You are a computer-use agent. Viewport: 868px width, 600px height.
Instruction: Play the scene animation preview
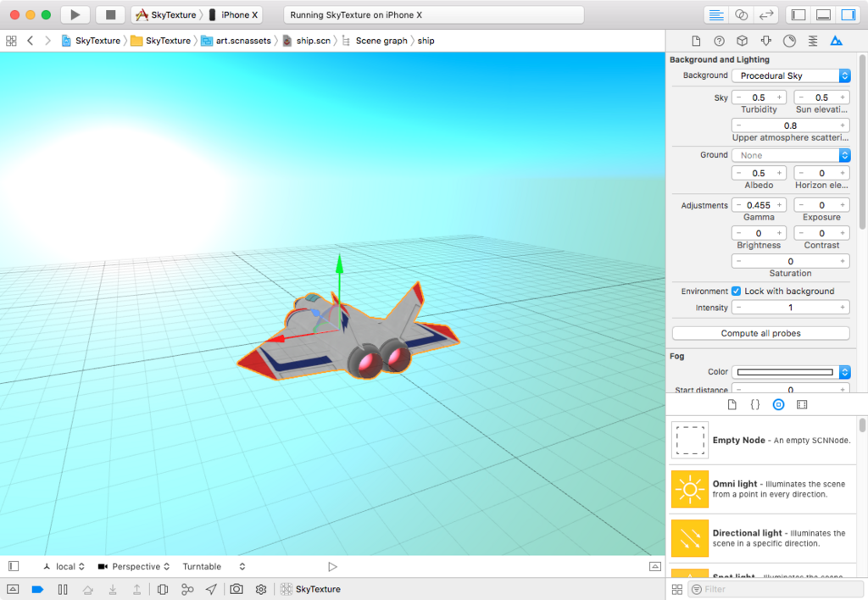pyautogui.click(x=332, y=567)
